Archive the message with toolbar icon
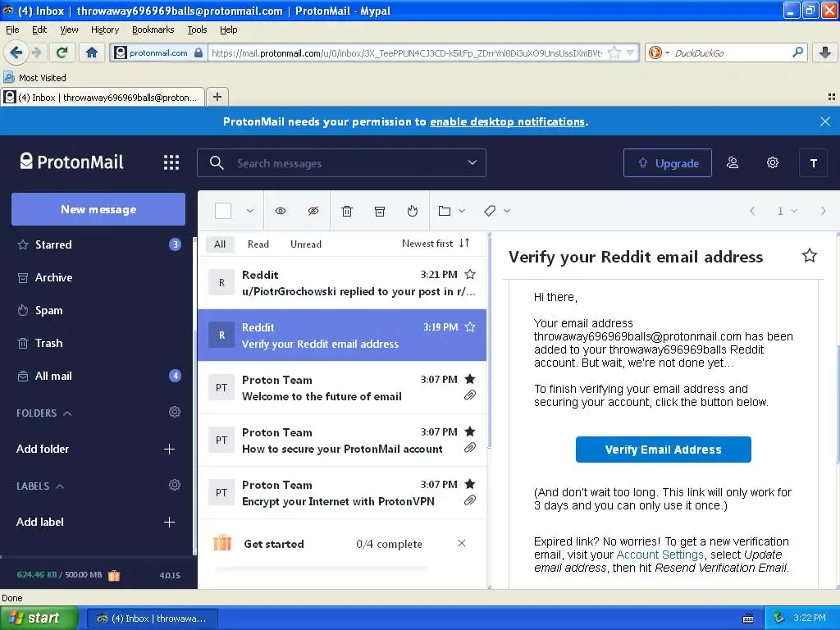The image size is (840, 630). click(x=380, y=211)
